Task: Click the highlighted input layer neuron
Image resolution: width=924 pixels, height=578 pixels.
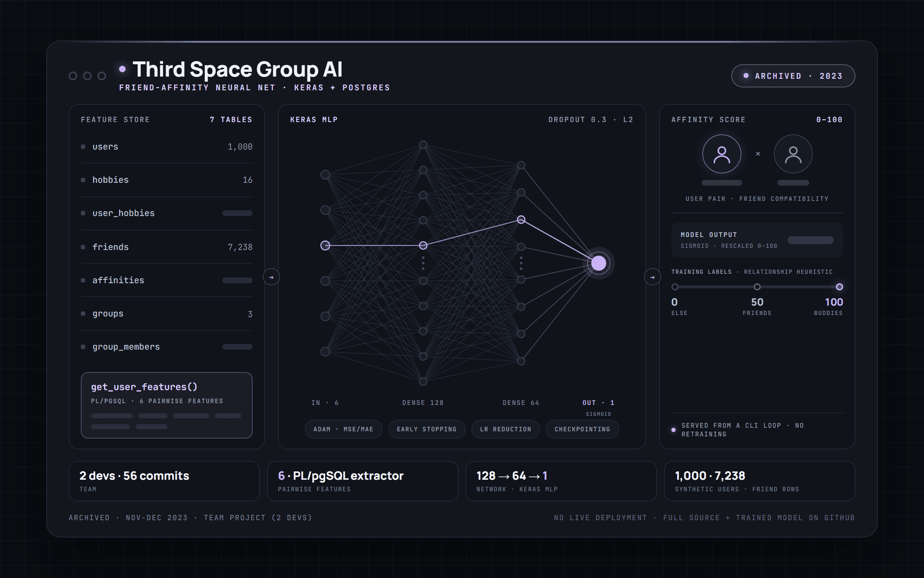Action: pyautogui.click(x=325, y=245)
